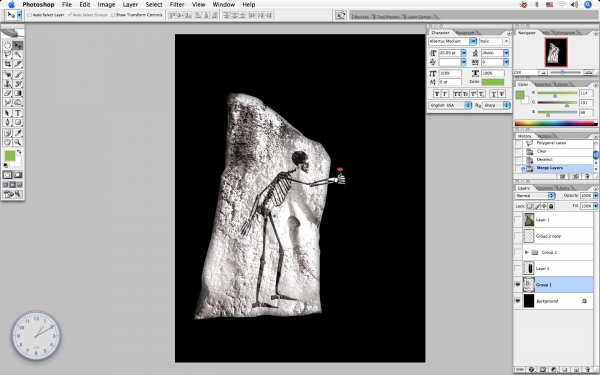Select the Gradient tool
This screenshot has width=600, height=375.
[18, 93]
